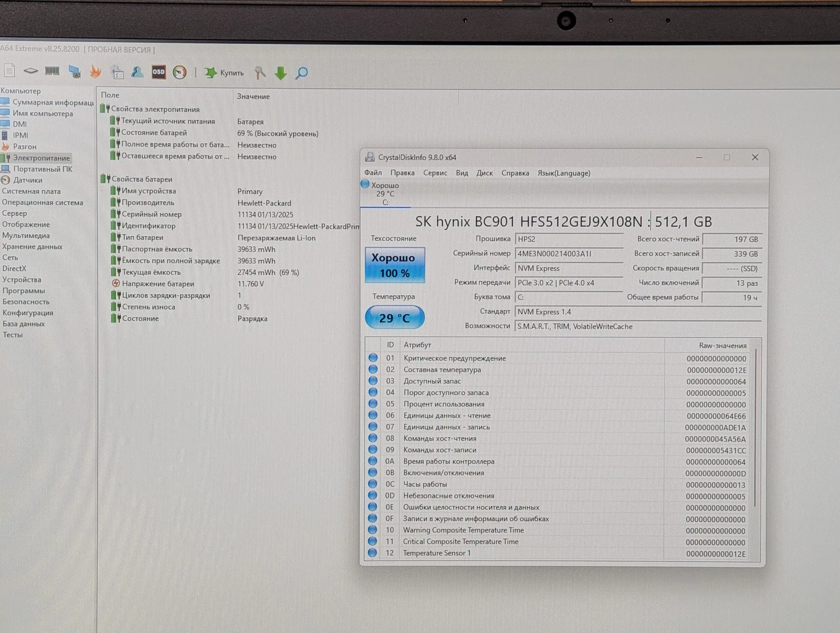
Task: Open the Язык(Language) menu
Action: 564,173
